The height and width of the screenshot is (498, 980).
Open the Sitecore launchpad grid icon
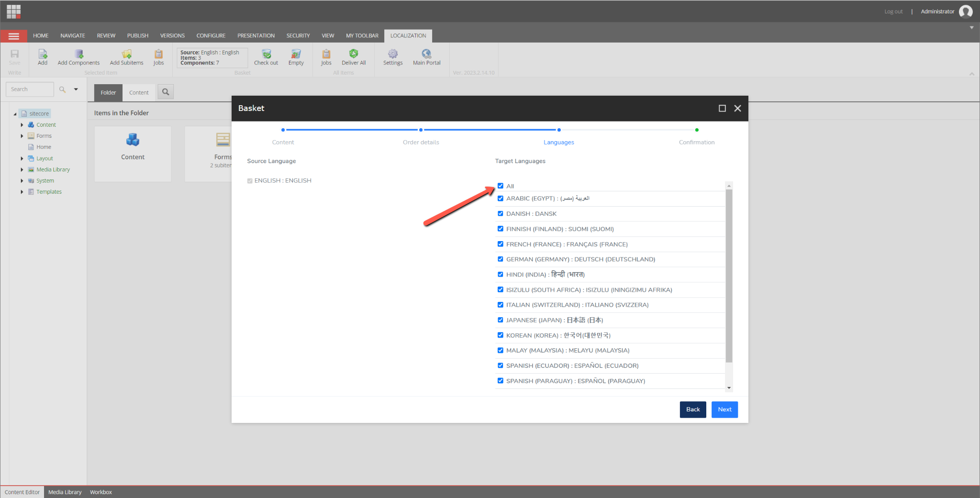point(13,11)
